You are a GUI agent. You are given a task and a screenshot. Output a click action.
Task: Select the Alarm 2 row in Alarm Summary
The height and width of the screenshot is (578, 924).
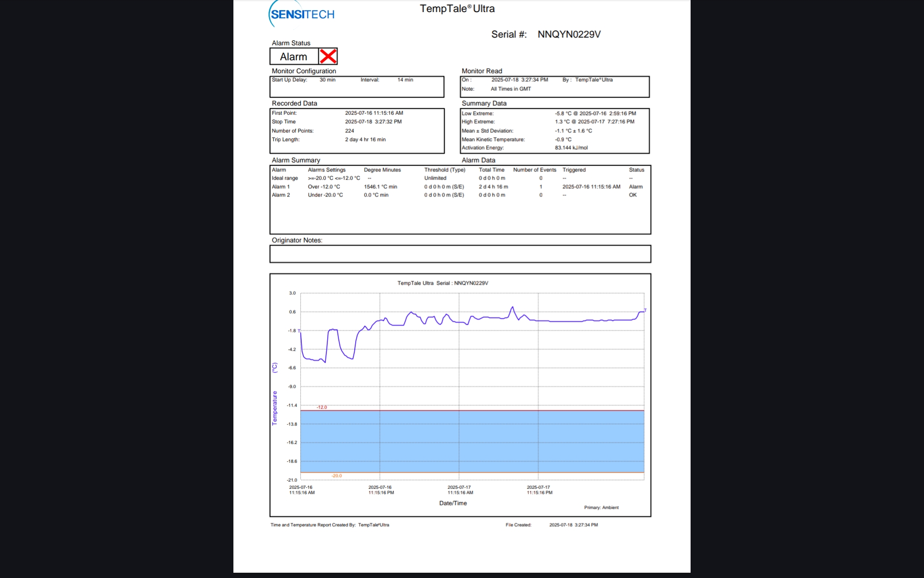pyautogui.click(x=281, y=195)
